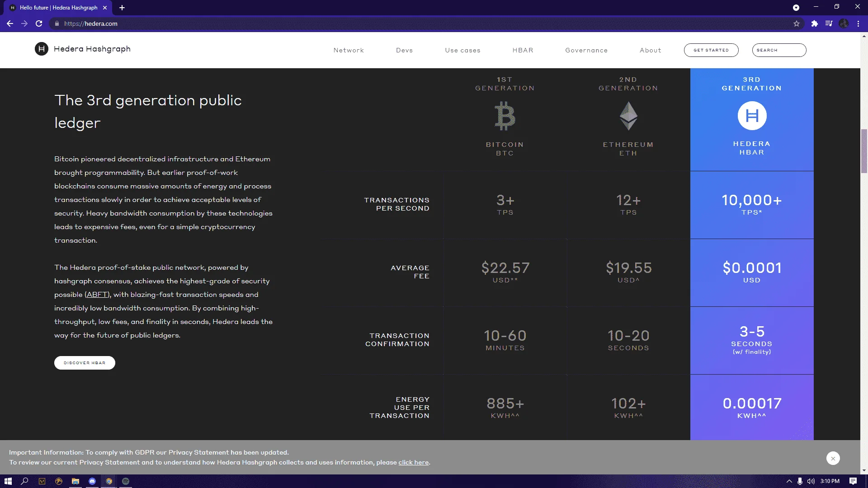
Task: Click the Discover HBAR button
Action: pyautogui.click(x=85, y=363)
